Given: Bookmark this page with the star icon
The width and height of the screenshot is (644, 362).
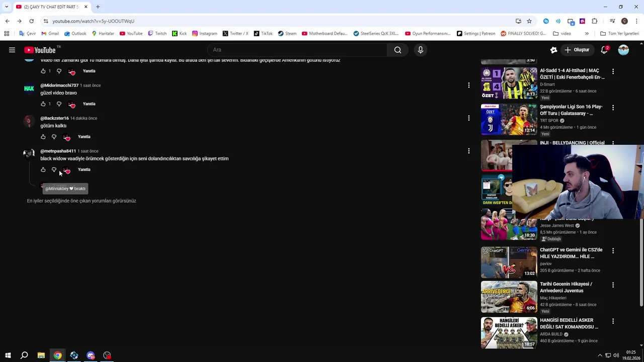Looking at the screenshot, I should pos(529,21).
